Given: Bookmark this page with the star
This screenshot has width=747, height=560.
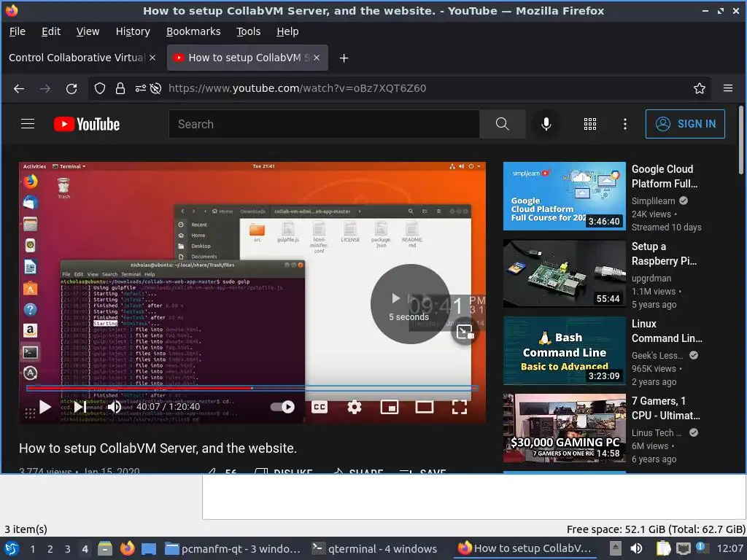Looking at the screenshot, I should tap(699, 88).
